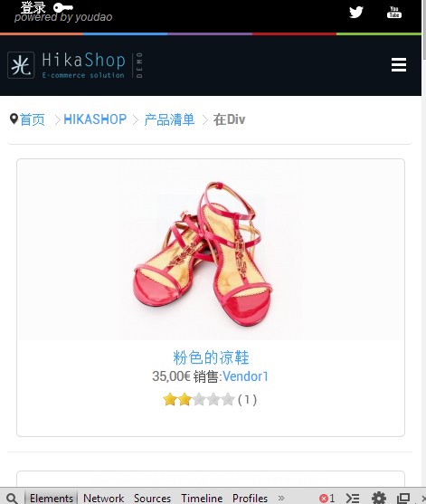Open the Twitter icon link
This screenshot has width=426, height=504.
tap(356, 12)
